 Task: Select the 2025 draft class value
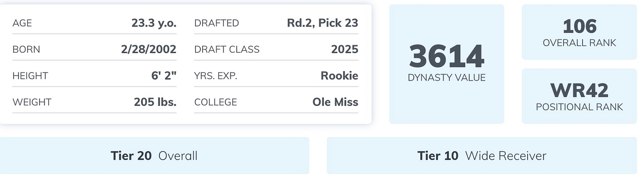tap(345, 49)
